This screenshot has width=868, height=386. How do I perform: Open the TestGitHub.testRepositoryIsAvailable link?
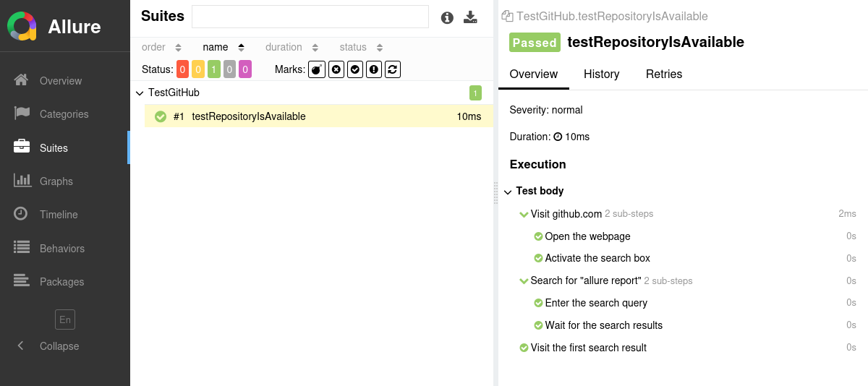click(612, 16)
